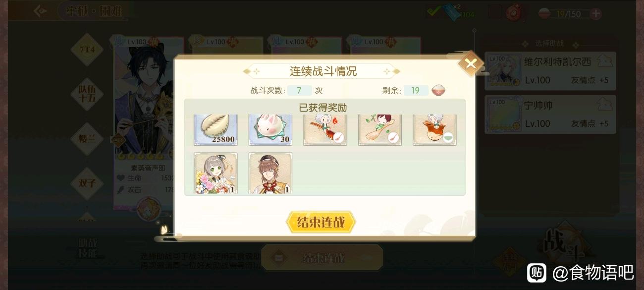Close the 连续战斗情况 dialog
The width and height of the screenshot is (644, 290).
(x=471, y=63)
